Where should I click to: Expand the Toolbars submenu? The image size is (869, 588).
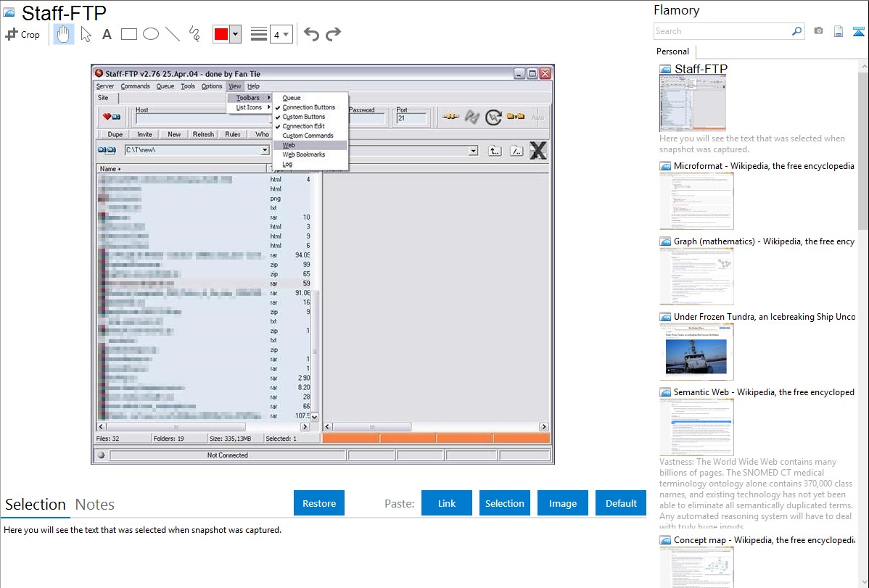coord(250,98)
